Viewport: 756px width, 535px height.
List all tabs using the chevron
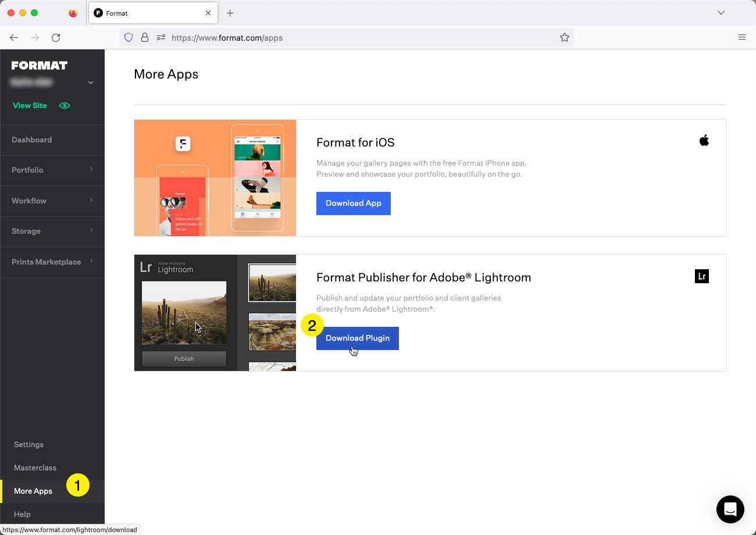point(721,13)
